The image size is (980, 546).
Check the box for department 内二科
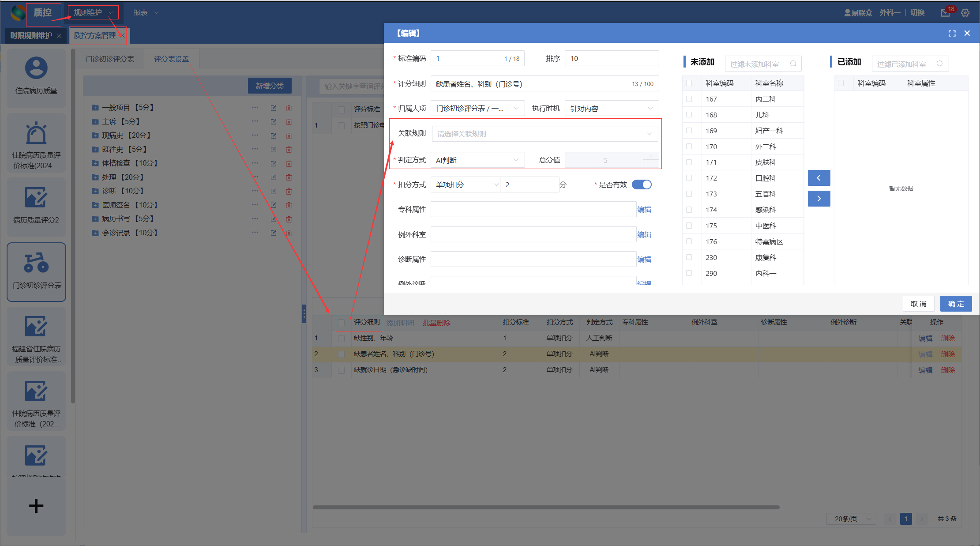[x=689, y=99]
